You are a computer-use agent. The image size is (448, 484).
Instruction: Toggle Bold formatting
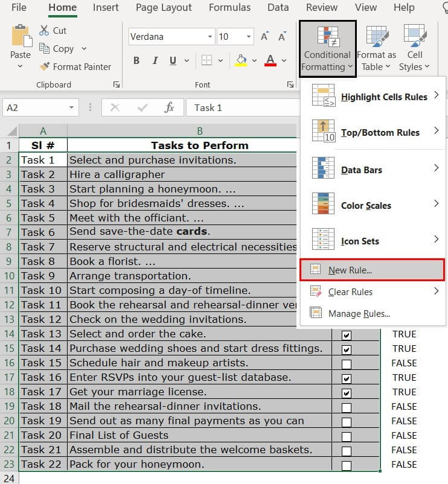click(x=136, y=60)
